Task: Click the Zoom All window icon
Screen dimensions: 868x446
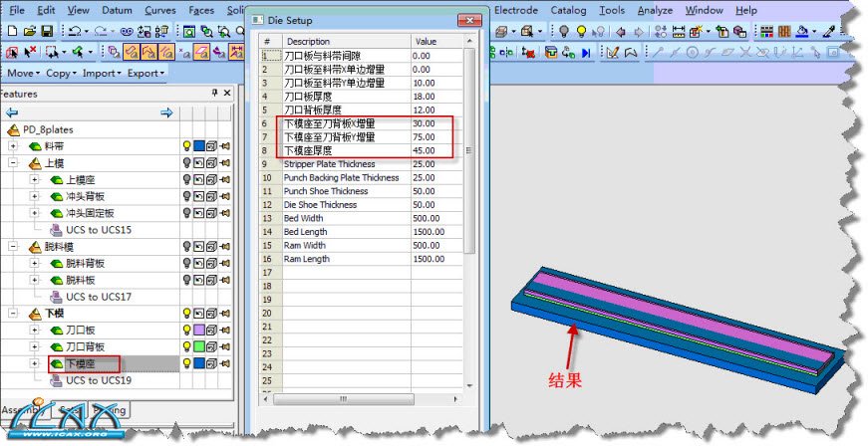Action: [189, 32]
